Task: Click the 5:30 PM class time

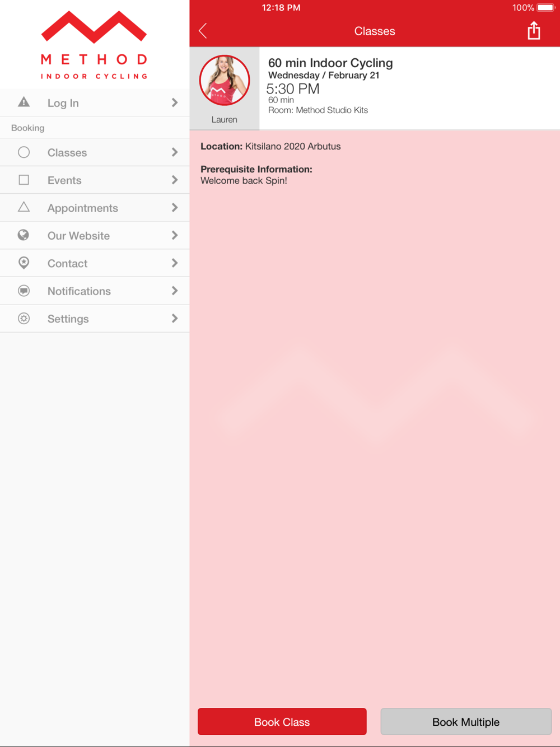Action: (293, 89)
